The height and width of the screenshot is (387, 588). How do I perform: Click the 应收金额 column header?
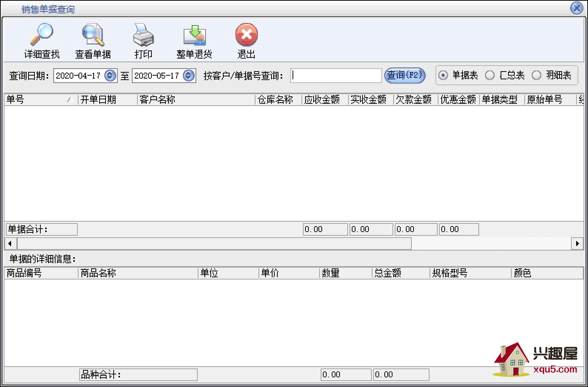(x=324, y=100)
